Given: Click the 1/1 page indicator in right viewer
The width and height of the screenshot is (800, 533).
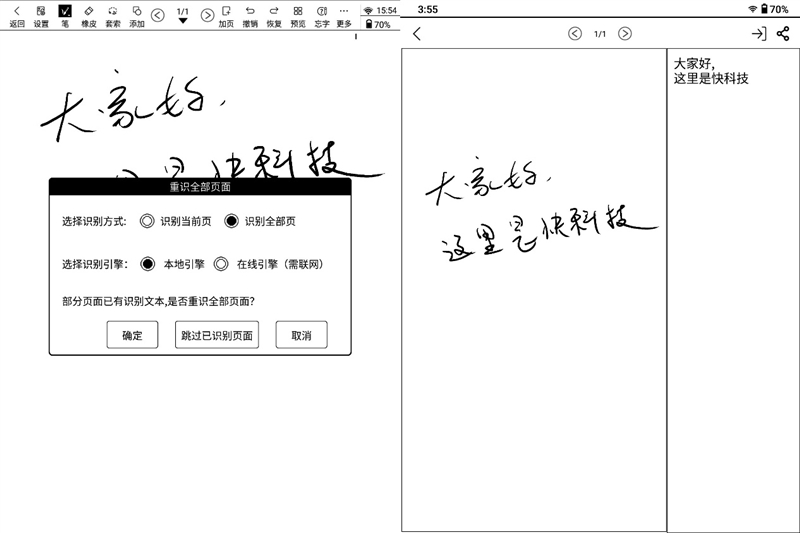Looking at the screenshot, I should pyautogui.click(x=600, y=34).
